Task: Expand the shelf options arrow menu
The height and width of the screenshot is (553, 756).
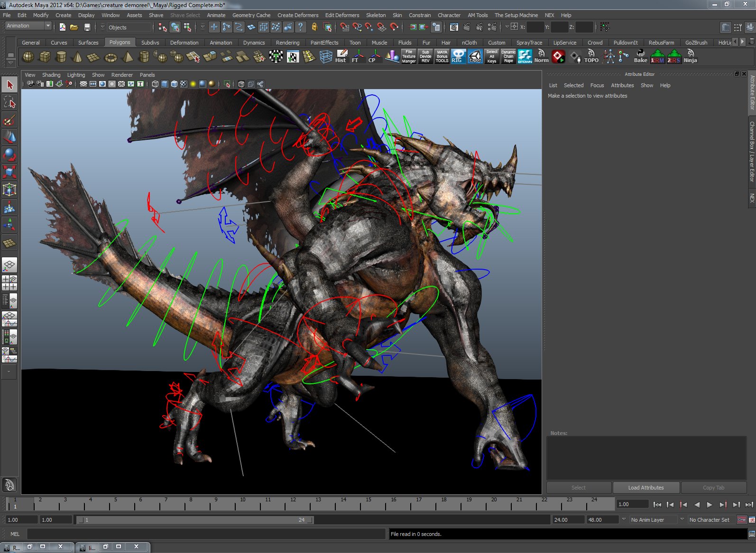Action: [10, 63]
